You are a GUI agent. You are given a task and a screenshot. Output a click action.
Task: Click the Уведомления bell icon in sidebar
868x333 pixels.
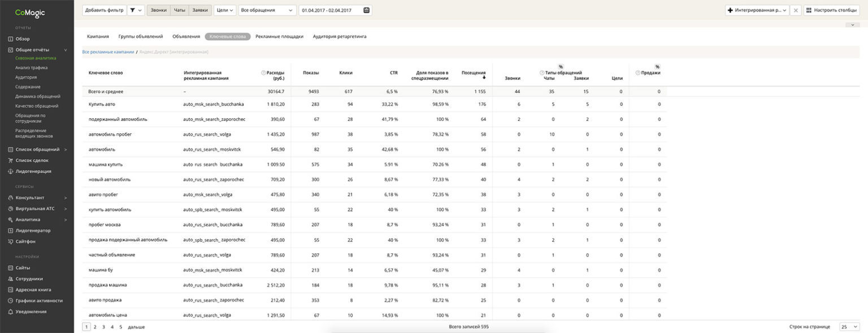pos(11,312)
